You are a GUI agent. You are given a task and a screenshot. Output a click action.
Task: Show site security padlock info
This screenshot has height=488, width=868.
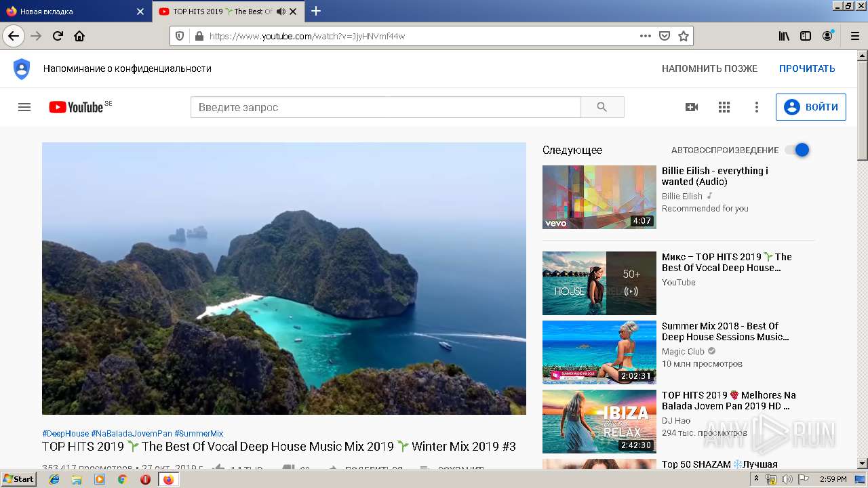(x=199, y=36)
